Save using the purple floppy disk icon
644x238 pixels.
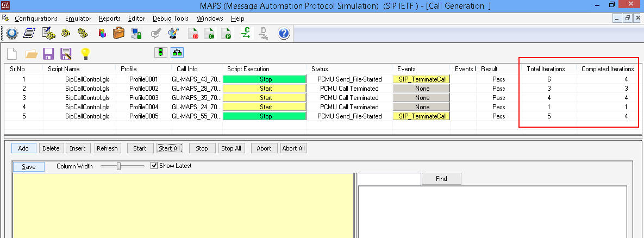tap(48, 54)
